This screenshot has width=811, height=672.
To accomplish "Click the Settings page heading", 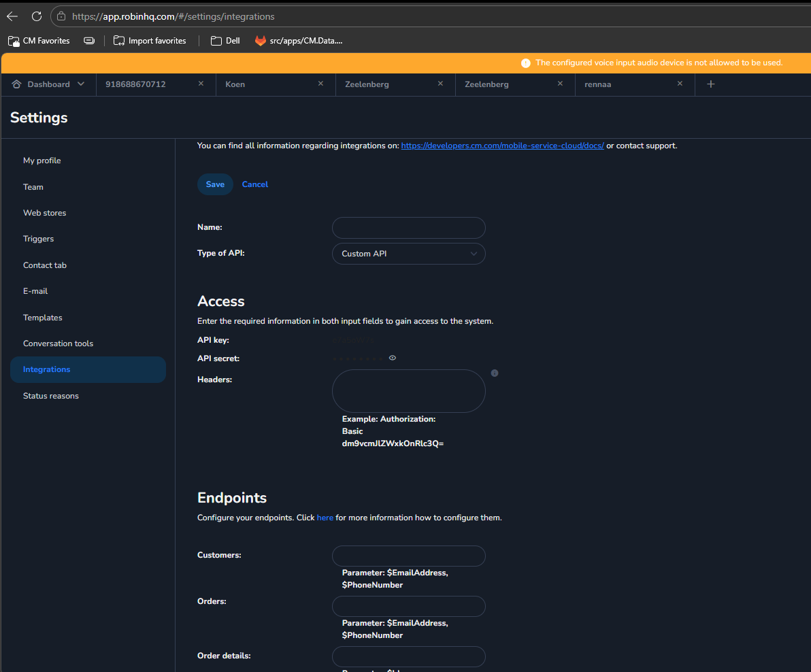I will 39,118.
